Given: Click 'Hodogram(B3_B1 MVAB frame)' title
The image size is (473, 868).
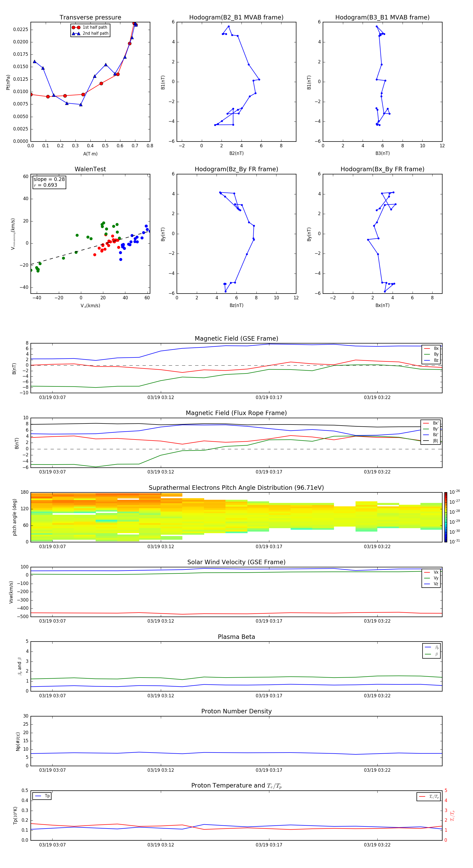Looking at the screenshot, I should click(x=382, y=18).
